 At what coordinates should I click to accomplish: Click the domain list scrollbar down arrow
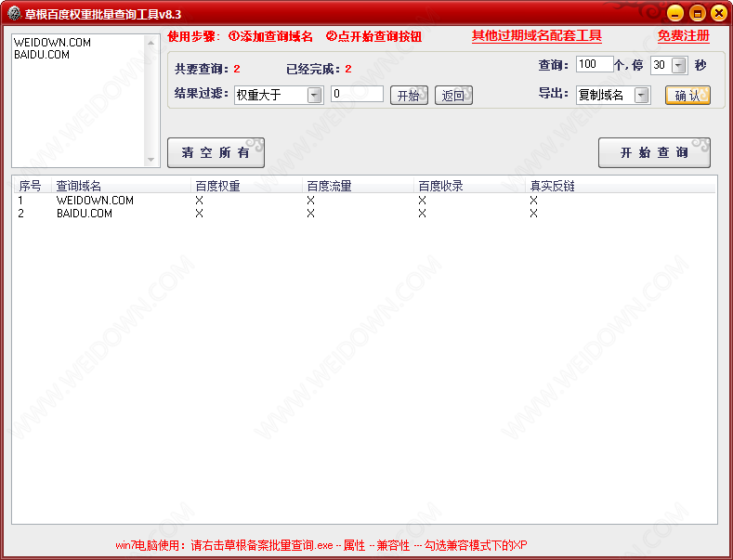[151, 160]
